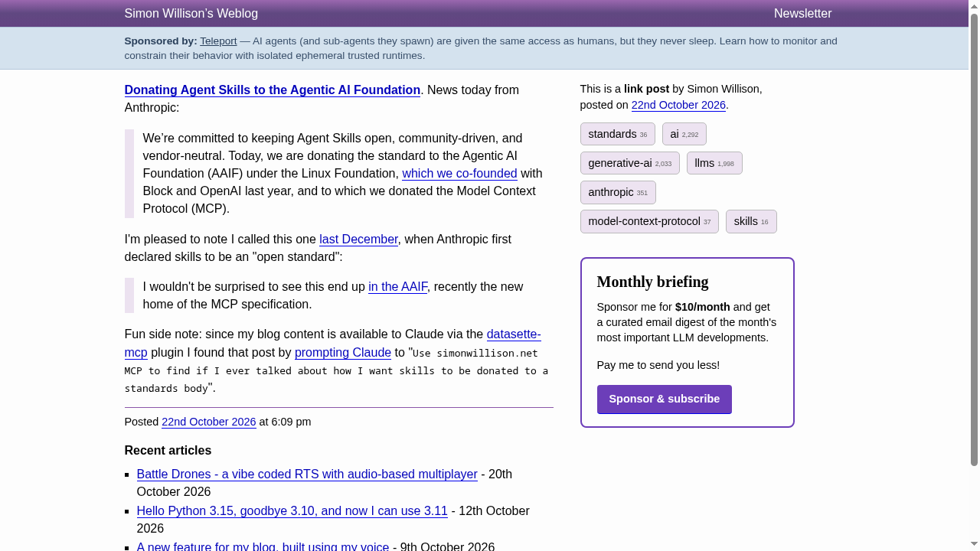This screenshot has width=980, height=551.
Task: Select the 'skills' tag
Action: [751, 221]
